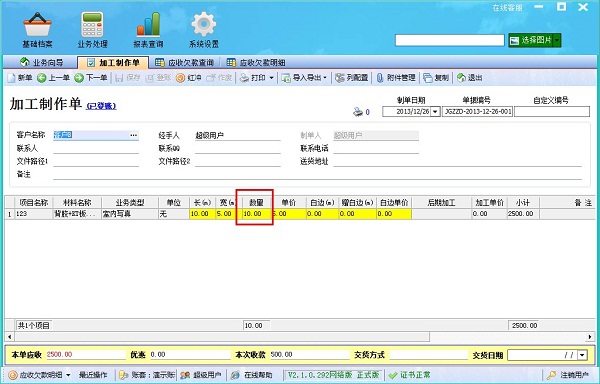Click the ellipsis button in 客户名称

click(134, 135)
